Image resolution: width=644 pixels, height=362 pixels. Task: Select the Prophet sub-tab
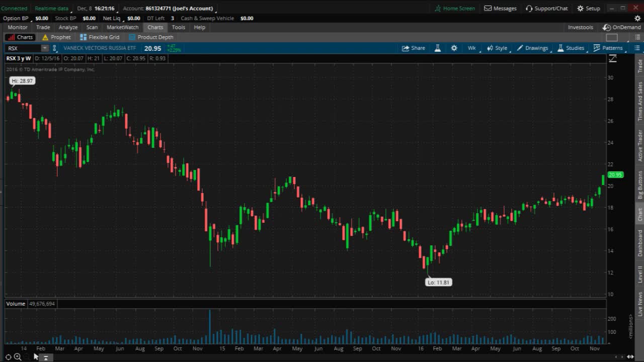pyautogui.click(x=56, y=37)
